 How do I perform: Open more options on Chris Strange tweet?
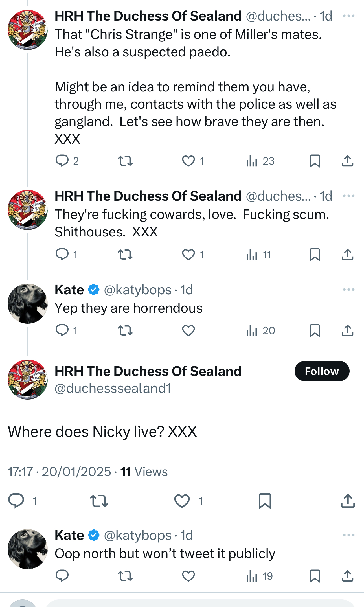click(348, 16)
